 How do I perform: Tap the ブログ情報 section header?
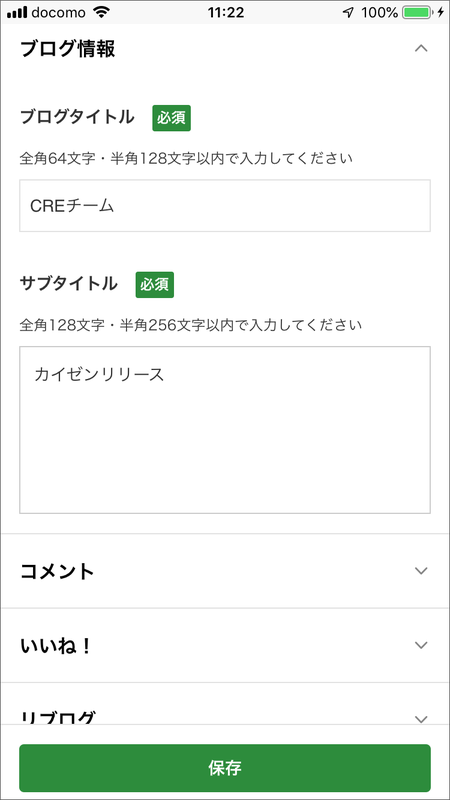click(x=225, y=49)
